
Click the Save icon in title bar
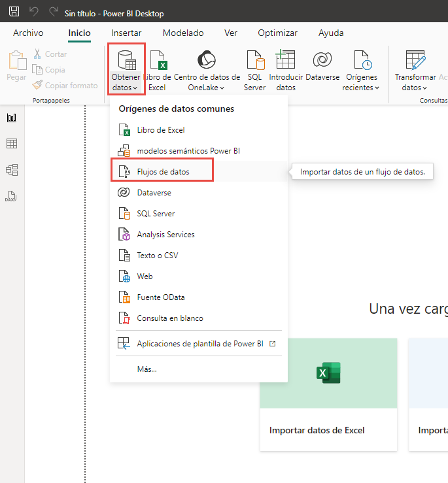pos(14,12)
